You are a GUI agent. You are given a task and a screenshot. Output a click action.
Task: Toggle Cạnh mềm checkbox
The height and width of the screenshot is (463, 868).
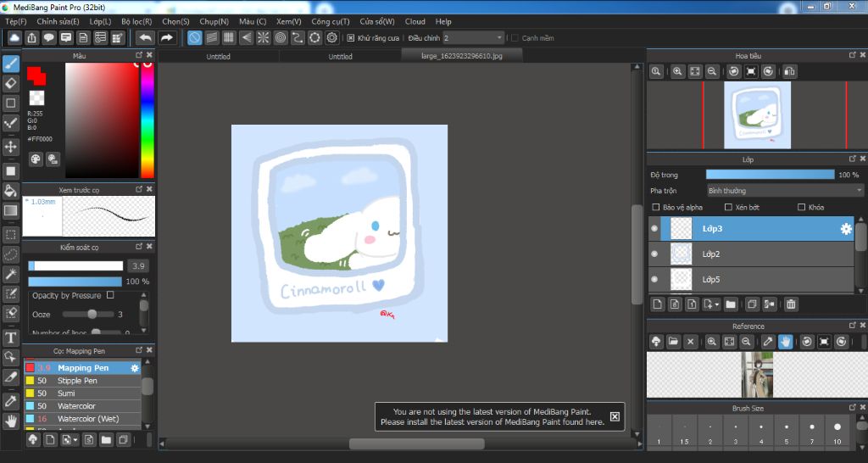[515, 37]
